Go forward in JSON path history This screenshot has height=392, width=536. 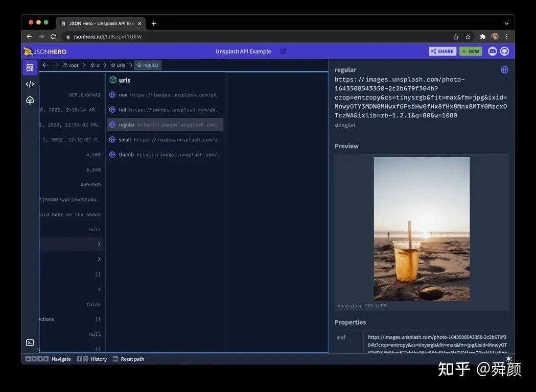point(55,65)
